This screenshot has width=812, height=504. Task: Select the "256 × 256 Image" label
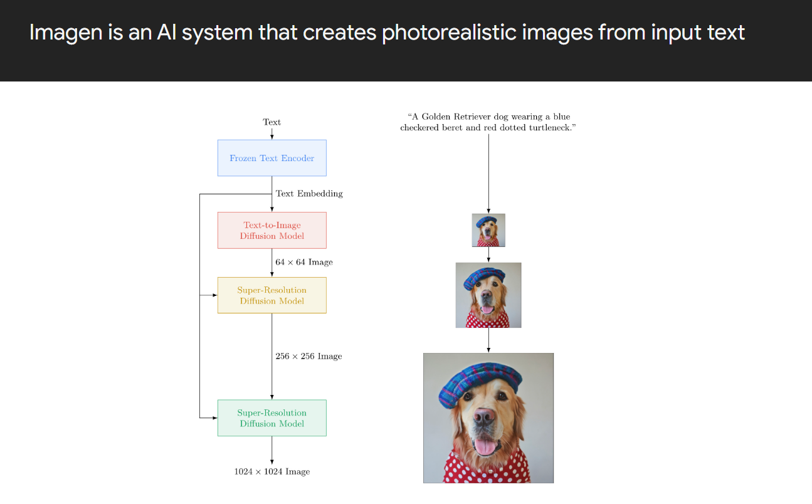tap(308, 356)
